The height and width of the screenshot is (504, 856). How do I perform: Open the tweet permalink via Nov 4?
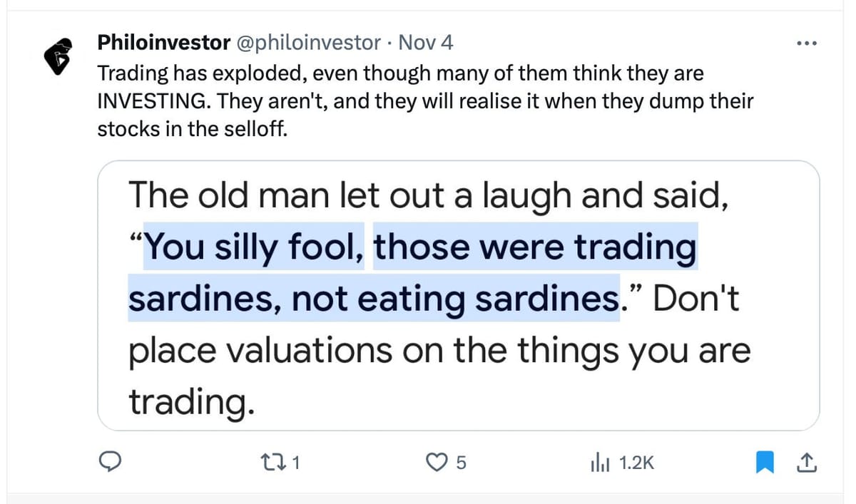point(426,43)
